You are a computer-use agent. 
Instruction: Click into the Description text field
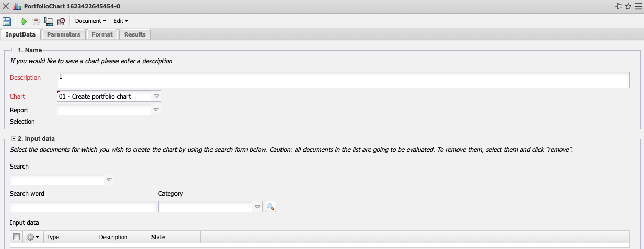point(343,80)
